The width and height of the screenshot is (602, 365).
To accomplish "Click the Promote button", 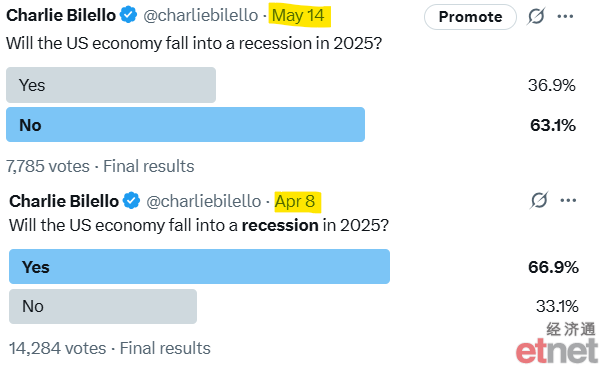I will pyautogui.click(x=470, y=17).
